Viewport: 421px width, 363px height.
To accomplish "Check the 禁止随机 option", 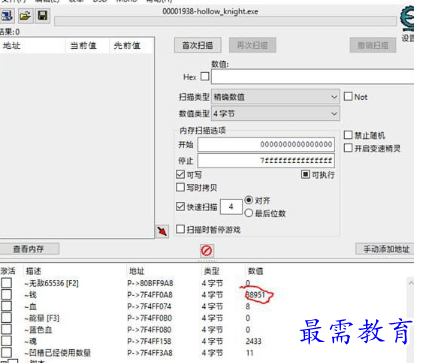I will tap(348, 135).
